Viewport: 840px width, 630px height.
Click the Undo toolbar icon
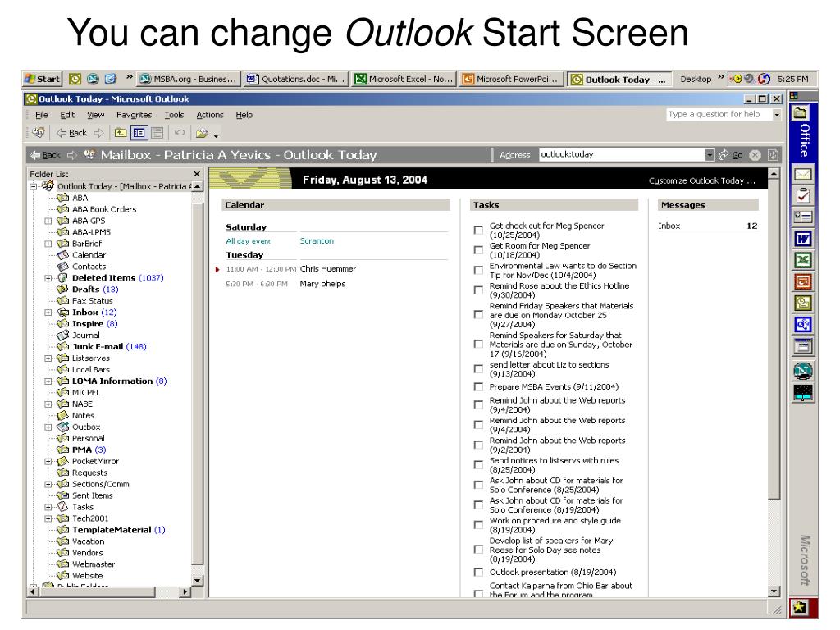(180, 133)
